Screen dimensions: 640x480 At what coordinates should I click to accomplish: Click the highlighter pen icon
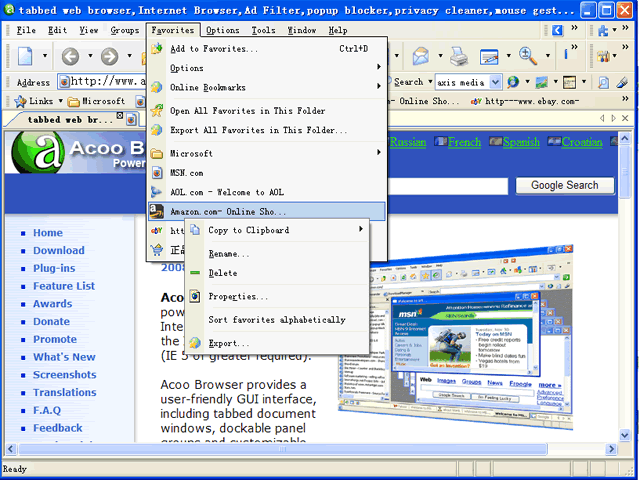622,82
